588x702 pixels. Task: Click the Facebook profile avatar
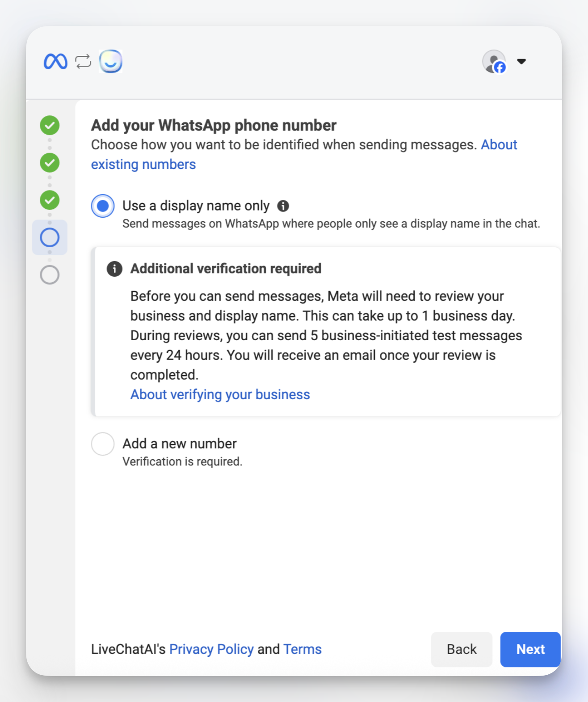[494, 62]
